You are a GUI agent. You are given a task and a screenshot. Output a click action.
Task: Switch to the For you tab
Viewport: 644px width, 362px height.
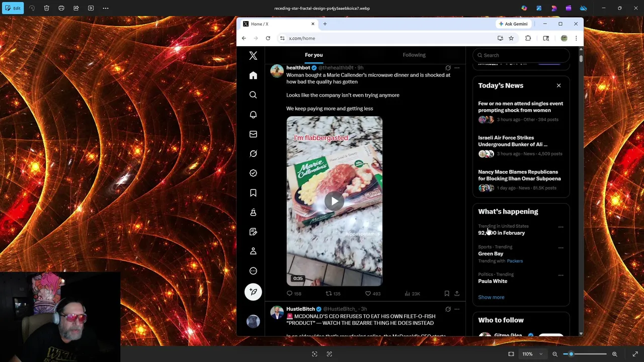click(x=314, y=55)
